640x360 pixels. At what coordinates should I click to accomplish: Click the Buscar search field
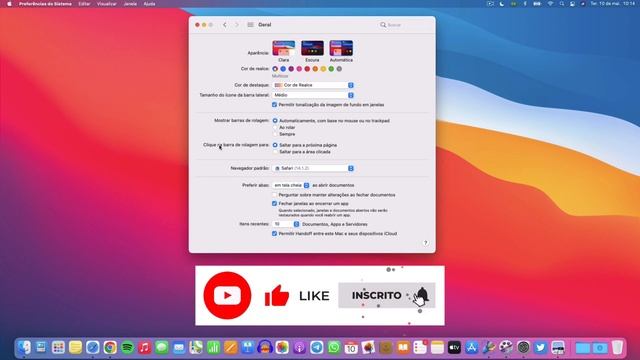click(x=404, y=25)
